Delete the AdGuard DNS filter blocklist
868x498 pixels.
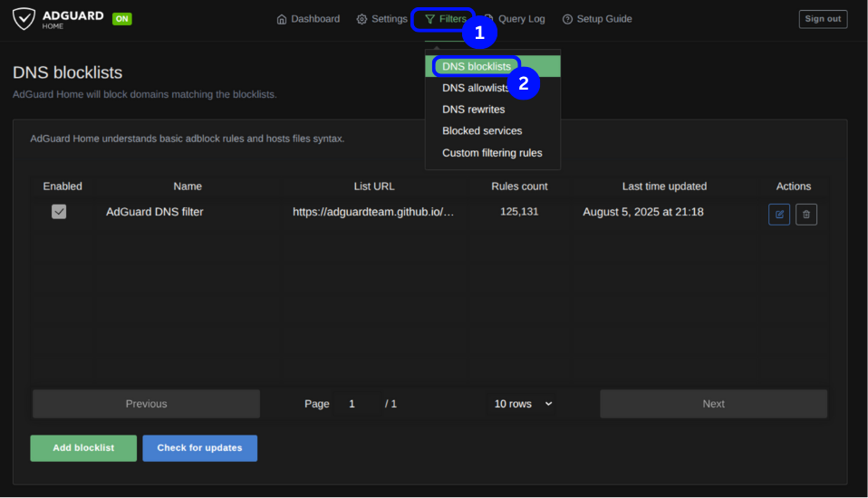(805, 215)
